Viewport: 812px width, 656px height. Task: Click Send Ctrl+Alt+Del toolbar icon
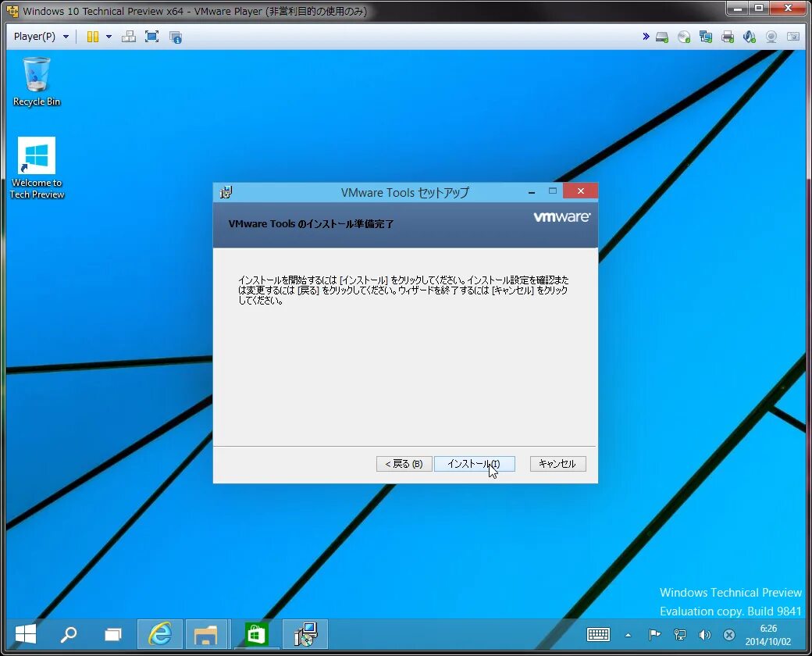point(128,37)
